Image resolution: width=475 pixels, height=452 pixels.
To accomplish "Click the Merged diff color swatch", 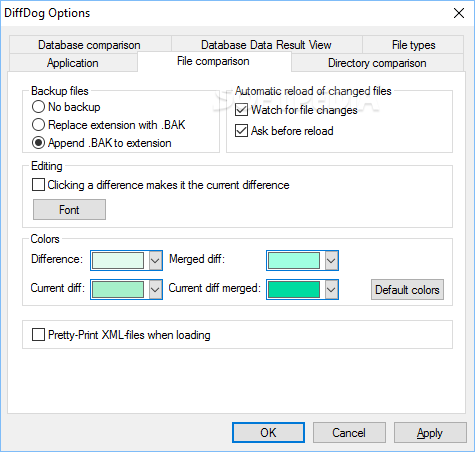I will [x=294, y=260].
